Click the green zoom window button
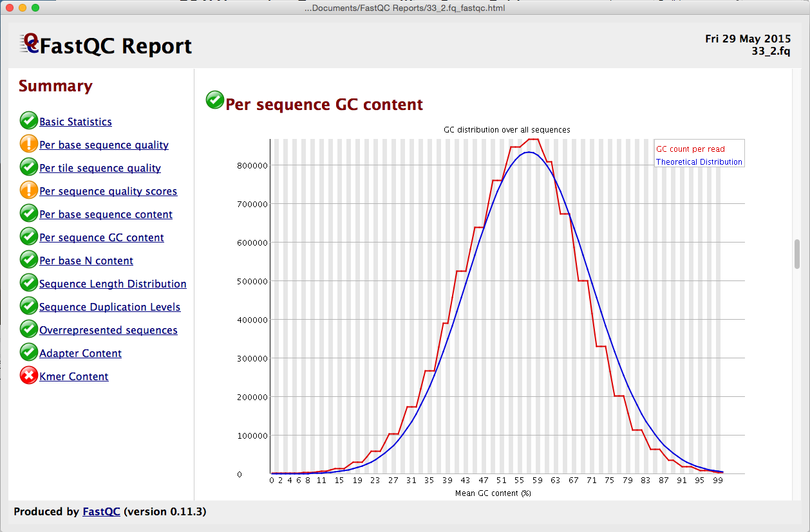This screenshot has height=532, width=810. (x=35, y=8)
